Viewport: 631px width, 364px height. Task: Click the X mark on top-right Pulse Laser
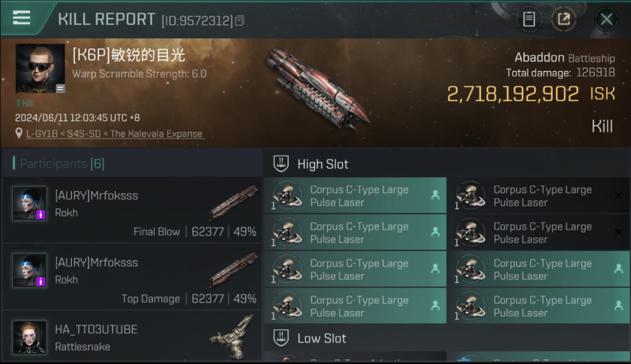[618, 195]
